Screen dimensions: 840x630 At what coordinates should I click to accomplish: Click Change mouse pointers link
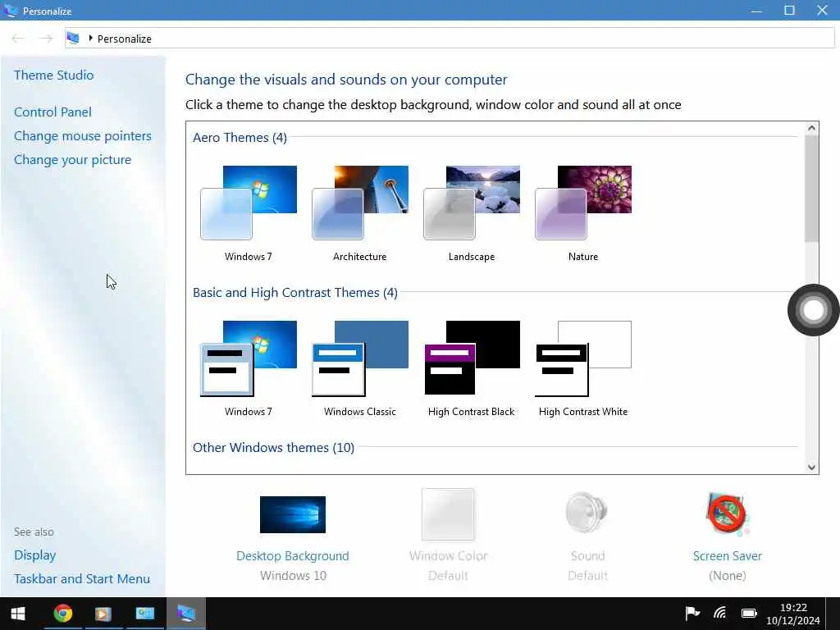point(83,136)
